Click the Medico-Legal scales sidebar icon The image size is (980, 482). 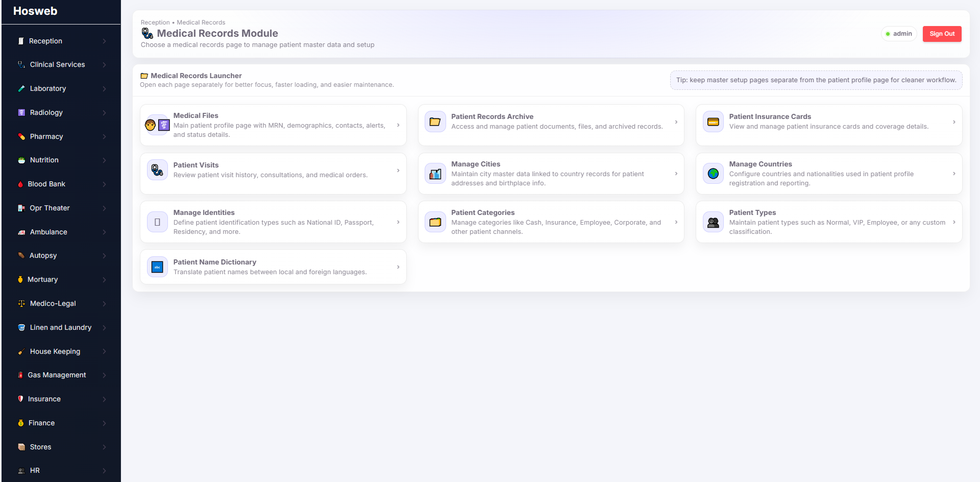pyautogui.click(x=21, y=303)
